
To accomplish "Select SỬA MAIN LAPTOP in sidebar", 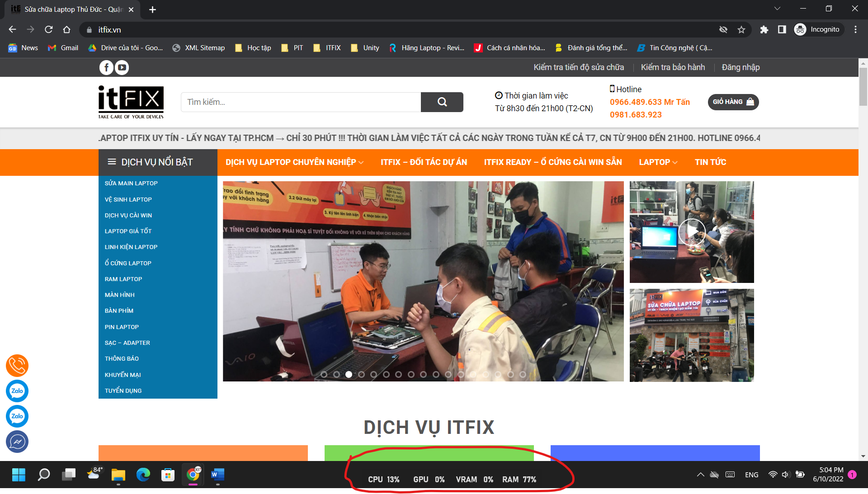I will [x=131, y=183].
